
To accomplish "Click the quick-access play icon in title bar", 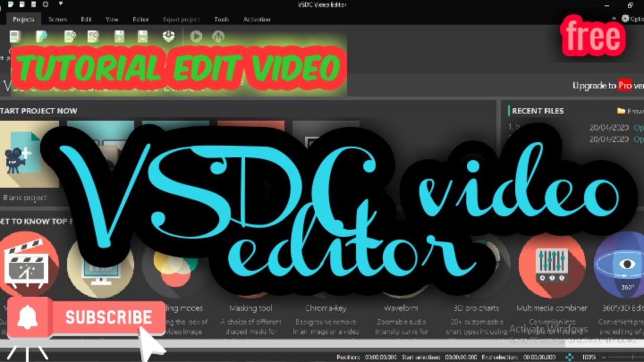I will coord(45,5).
